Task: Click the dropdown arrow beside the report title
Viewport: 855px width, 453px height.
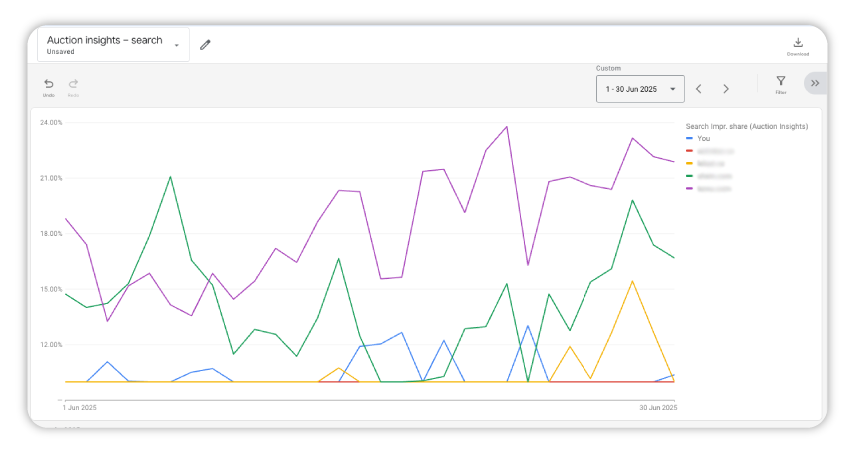Action: click(x=177, y=45)
